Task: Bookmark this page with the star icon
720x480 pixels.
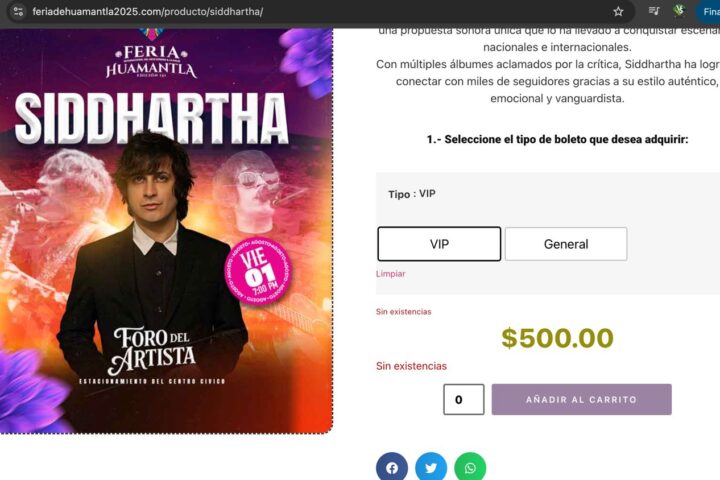Action: coord(619,11)
